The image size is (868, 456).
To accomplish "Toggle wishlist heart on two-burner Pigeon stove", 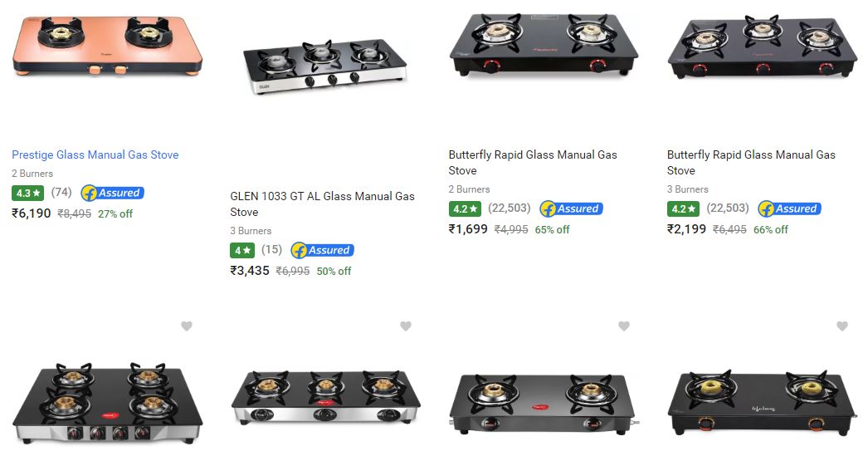I will click(624, 326).
